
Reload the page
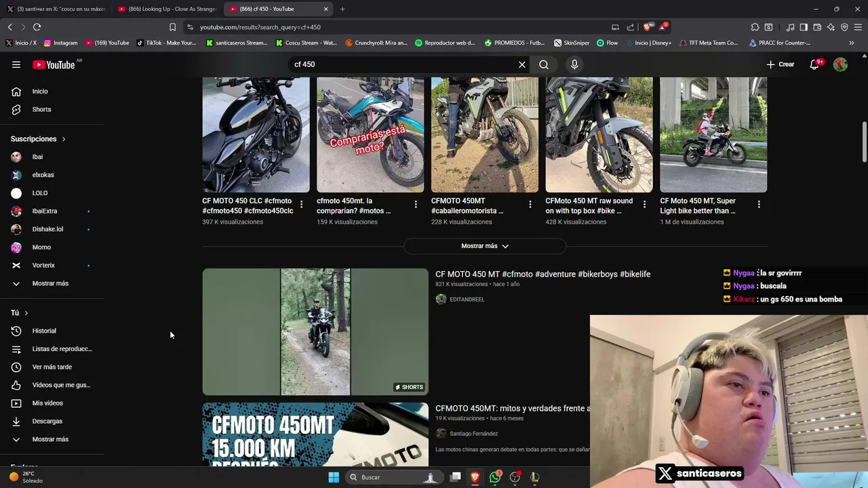click(37, 27)
